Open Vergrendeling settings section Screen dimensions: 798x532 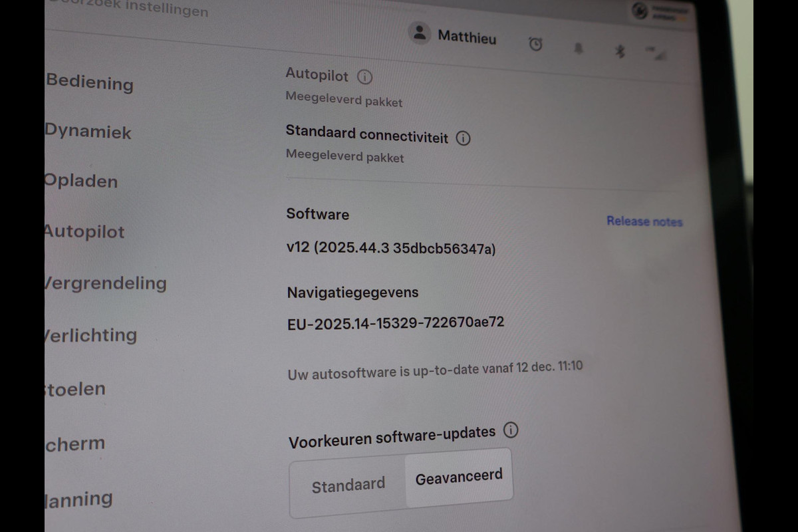coord(106,283)
